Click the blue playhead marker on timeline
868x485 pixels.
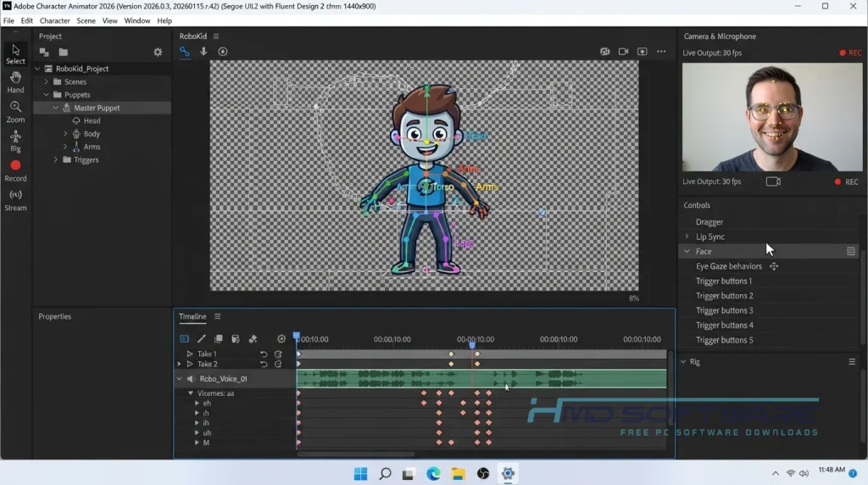point(472,345)
